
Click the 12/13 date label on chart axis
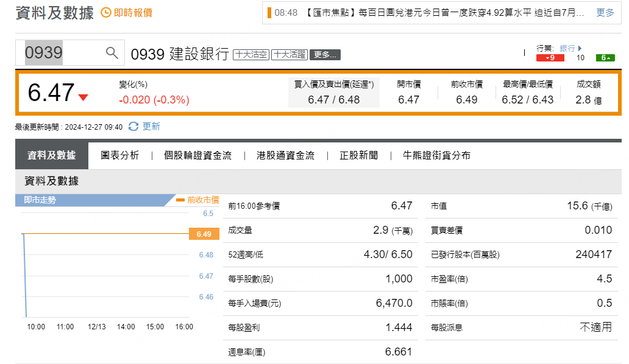point(97,327)
